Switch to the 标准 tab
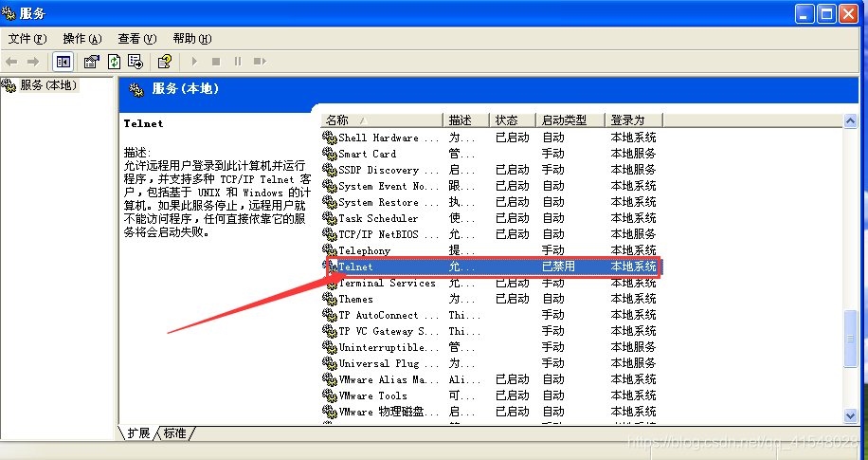Viewport: 868px width, 460px height. click(175, 433)
